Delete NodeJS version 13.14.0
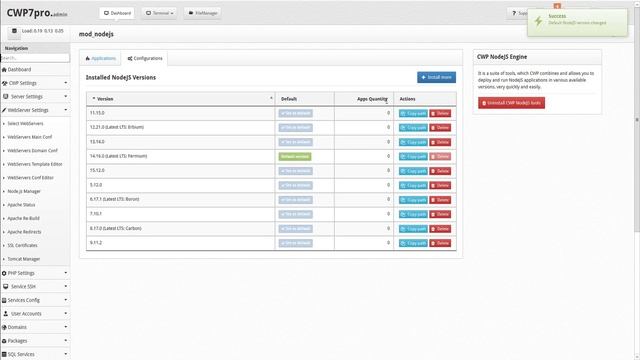This screenshot has width=640, height=360. click(440, 142)
